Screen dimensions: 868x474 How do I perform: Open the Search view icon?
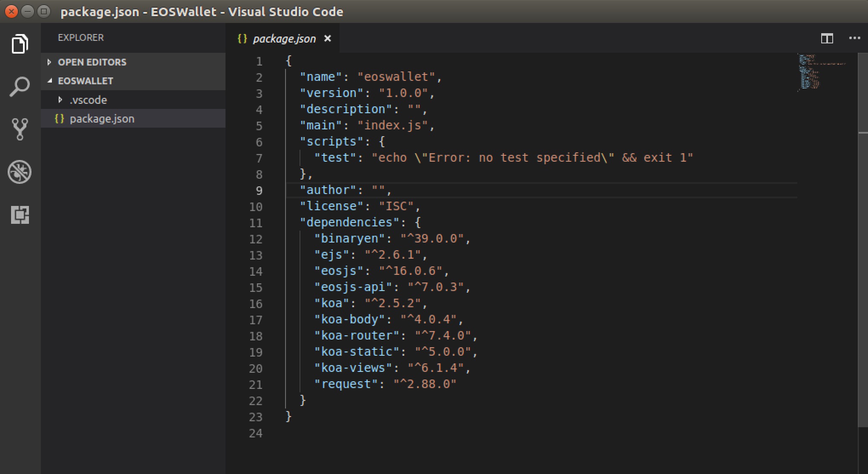pyautogui.click(x=20, y=87)
